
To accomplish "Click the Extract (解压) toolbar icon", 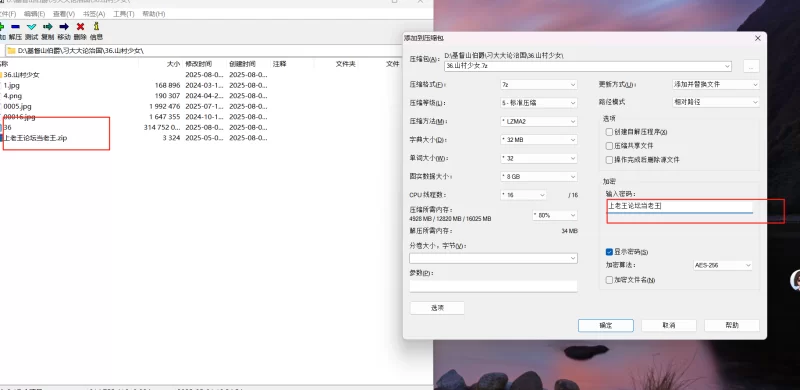I will (15, 27).
